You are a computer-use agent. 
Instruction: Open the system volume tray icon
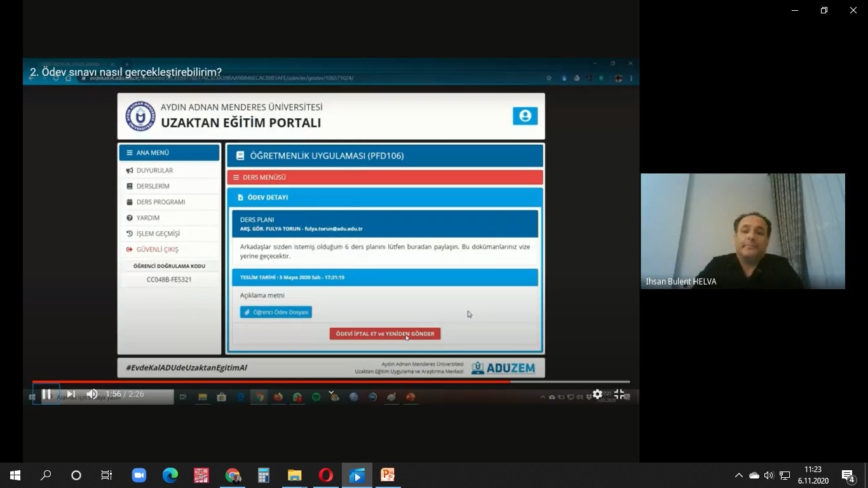coord(769,475)
